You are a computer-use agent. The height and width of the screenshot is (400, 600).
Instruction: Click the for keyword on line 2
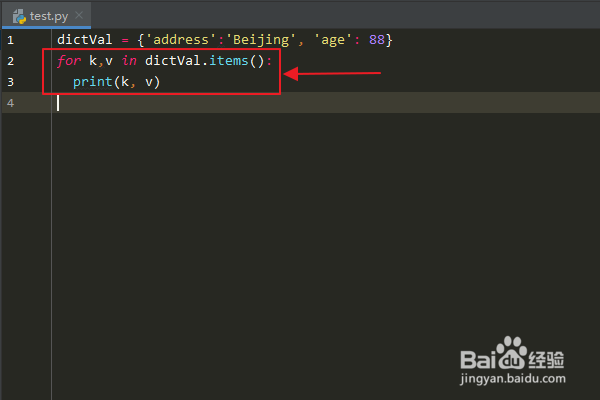[x=69, y=60]
